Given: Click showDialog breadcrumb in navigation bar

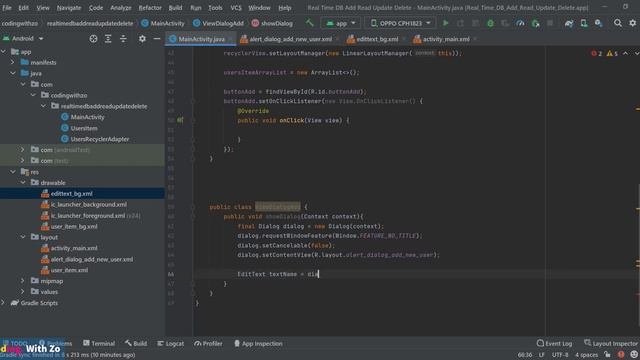Looking at the screenshot, I should 272,23.
